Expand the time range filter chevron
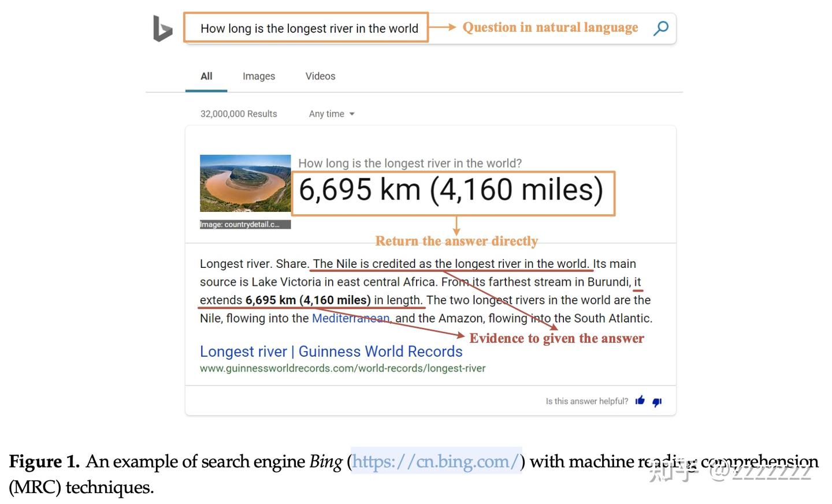The height and width of the screenshot is (504, 832). click(352, 114)
